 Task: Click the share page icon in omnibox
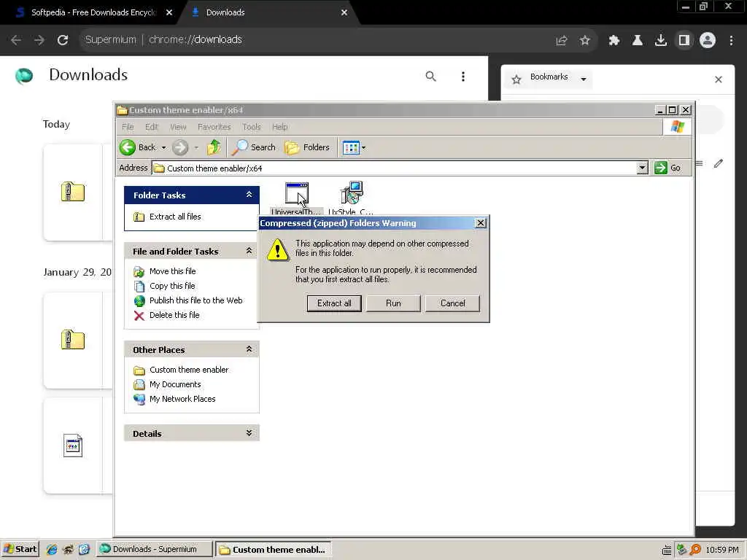[562, 41]
